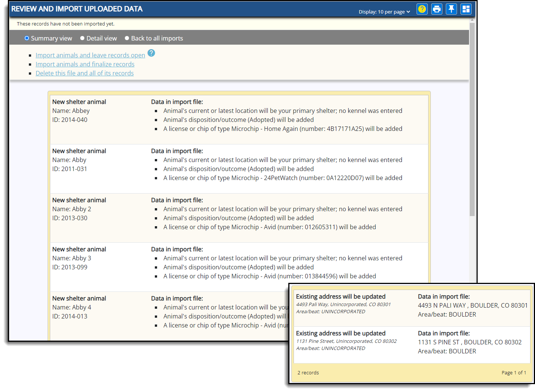Click the 'Review and Import Uploaded Data' title
535x392 pixels.
(x=77, y=9)
